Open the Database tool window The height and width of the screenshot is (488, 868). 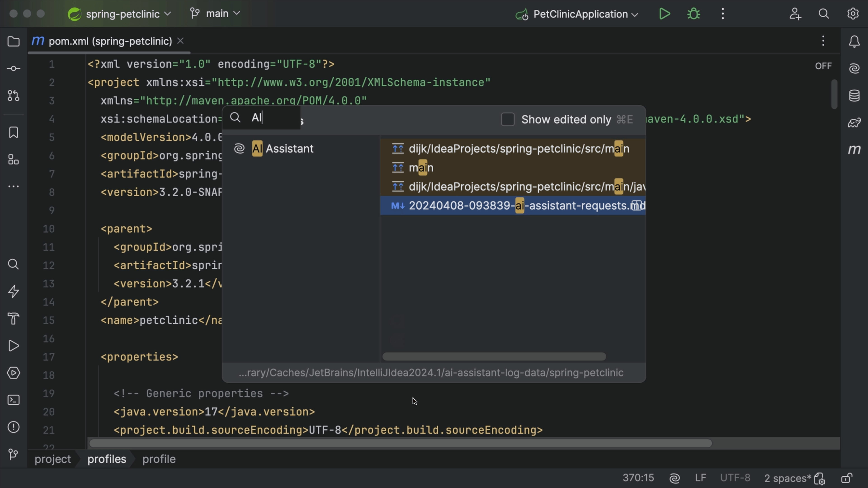(x=854, y=96)
